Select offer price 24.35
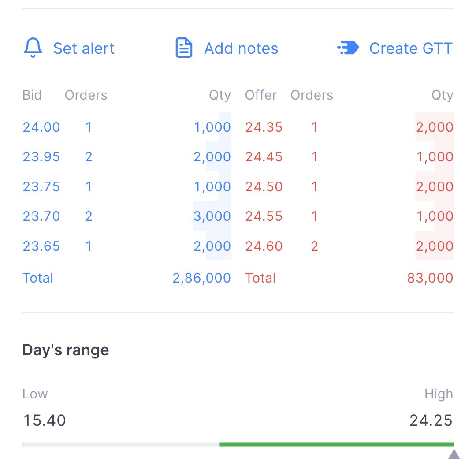 pos(264,127)
